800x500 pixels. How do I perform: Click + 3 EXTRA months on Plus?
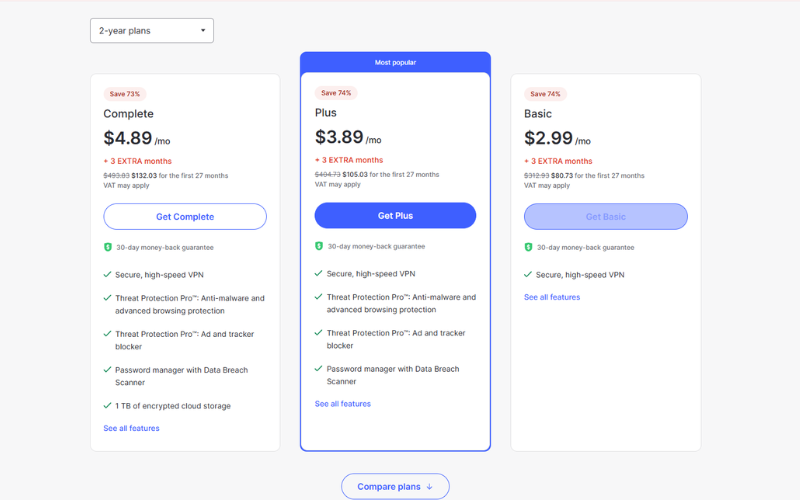click(x=349, y=160)
